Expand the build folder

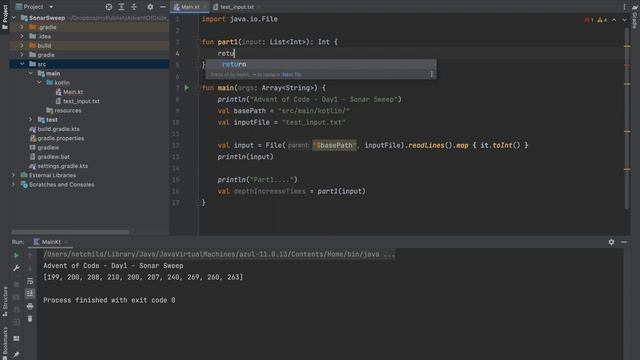[22, 45]
